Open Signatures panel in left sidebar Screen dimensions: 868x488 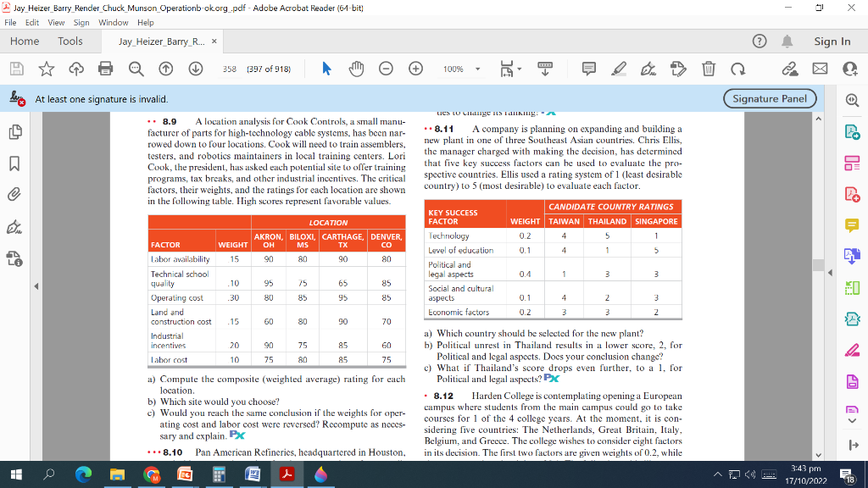[14, 227]
